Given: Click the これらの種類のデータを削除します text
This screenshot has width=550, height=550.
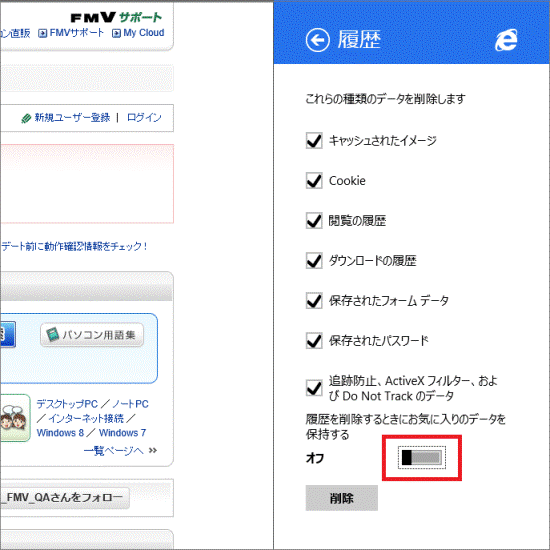Looking at the screenshot, I should tap(385, 99).
